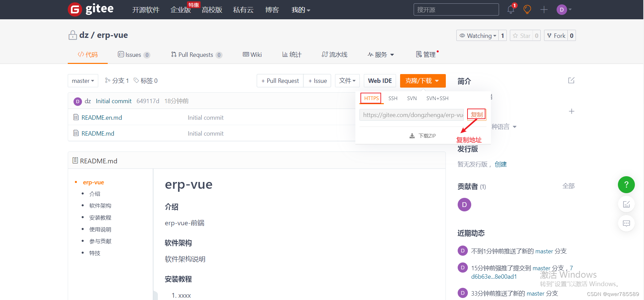644x300 pixels.
Task: Click the floating chat message icon
Action: pos(626,223)
